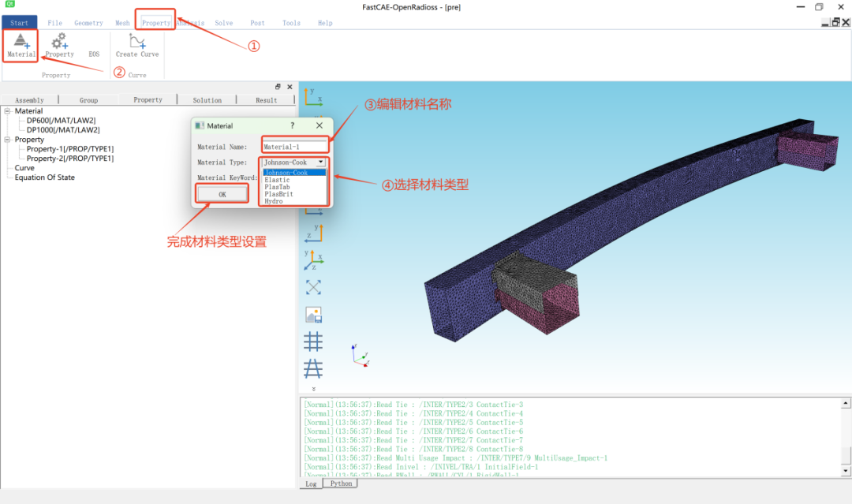Image resolution: width=852 pixels, height=504 pixels.
Task: Open the Property ribbon tab
Action: pos(156,23)
